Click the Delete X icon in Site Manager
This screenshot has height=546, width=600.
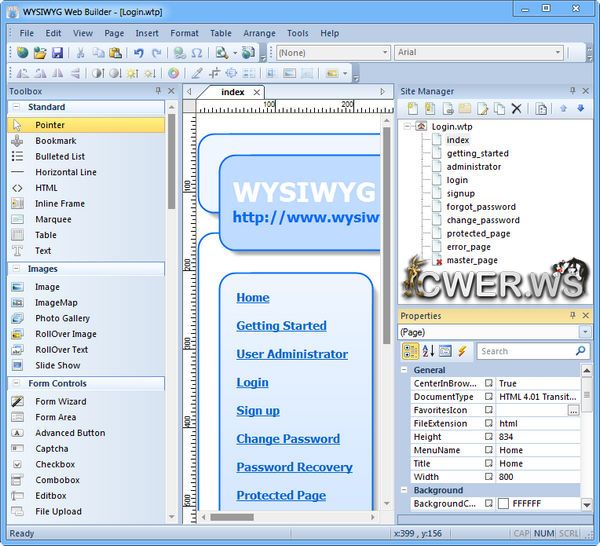click(517, 108)
